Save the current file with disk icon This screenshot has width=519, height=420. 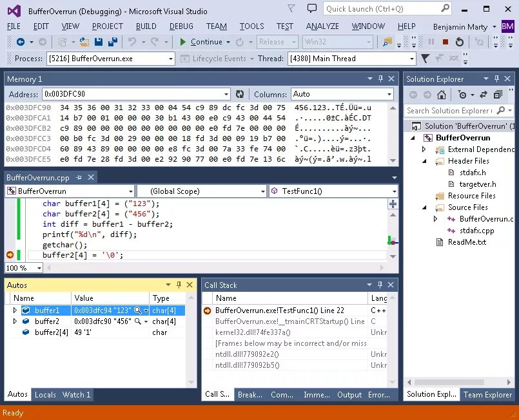98,42
